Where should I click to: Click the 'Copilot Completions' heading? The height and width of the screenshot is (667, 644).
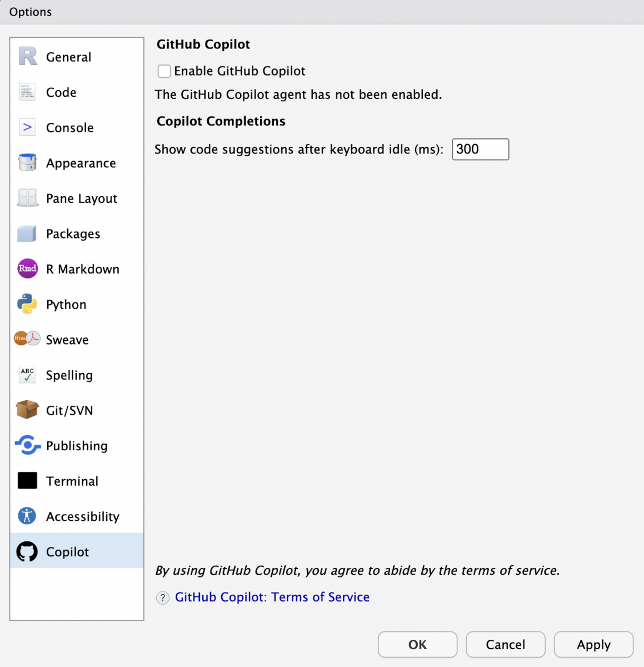pos(221,121)
